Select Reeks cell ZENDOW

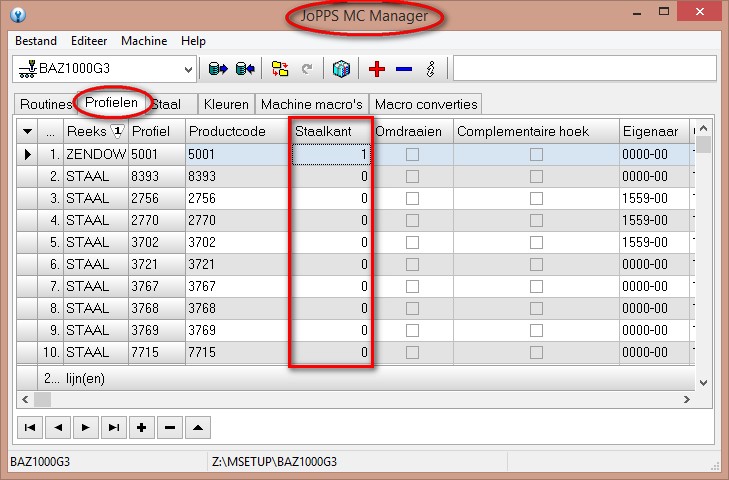96,154
